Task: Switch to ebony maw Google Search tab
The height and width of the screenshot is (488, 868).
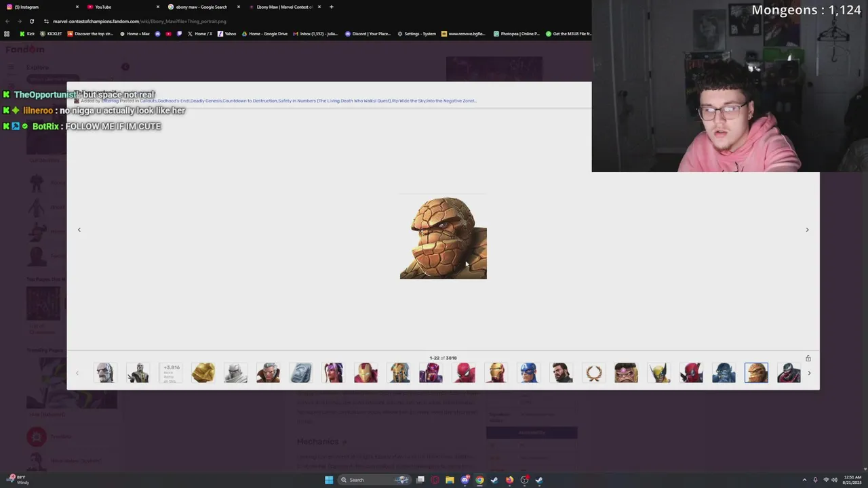Action: tap(202, 7)
